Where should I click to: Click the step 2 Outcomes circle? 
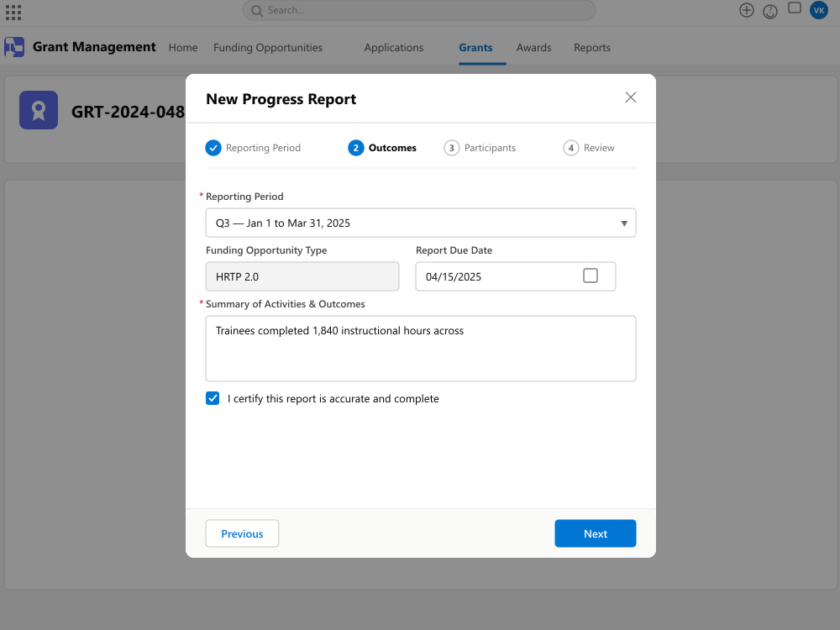(355, 148)
